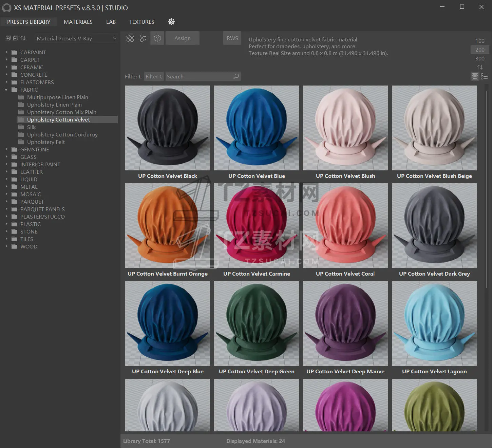Click the sort arrows above folder tree
This screenshot has height=448, width=492.
pos(23,38)
